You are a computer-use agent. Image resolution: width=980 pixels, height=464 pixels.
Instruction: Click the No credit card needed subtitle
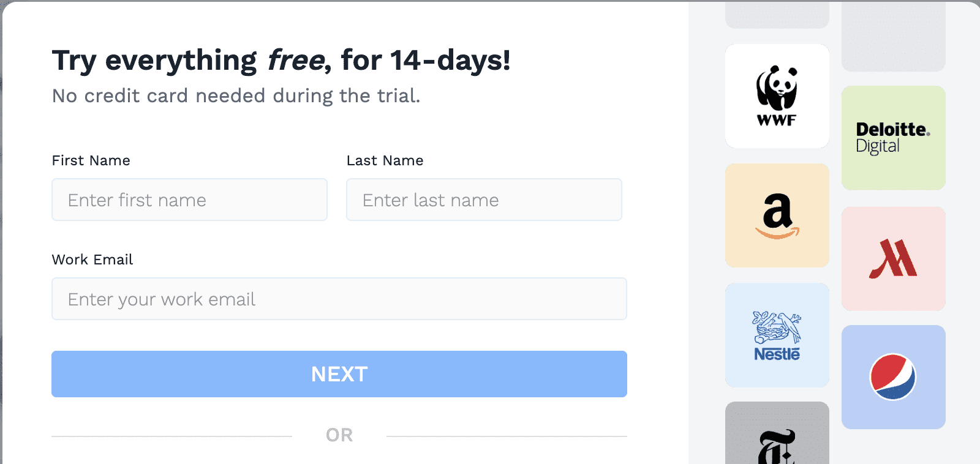pos(236,96)
